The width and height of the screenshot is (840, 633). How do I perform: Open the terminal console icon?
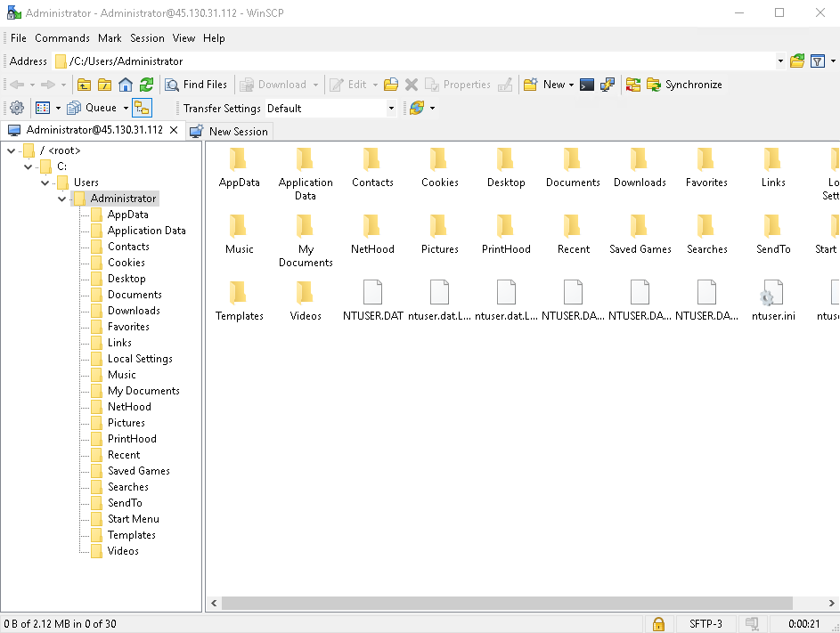[587, 85]
